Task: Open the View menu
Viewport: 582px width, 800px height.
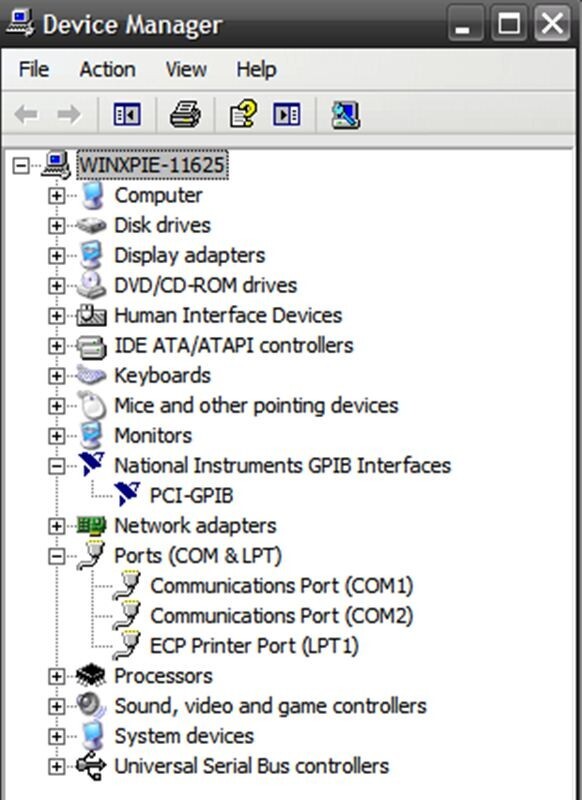Action: (186, 69)
